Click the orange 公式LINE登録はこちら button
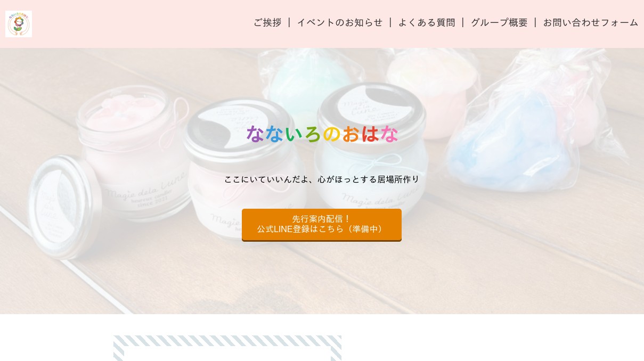Screen dimensions: 644x361 [322, 225]
